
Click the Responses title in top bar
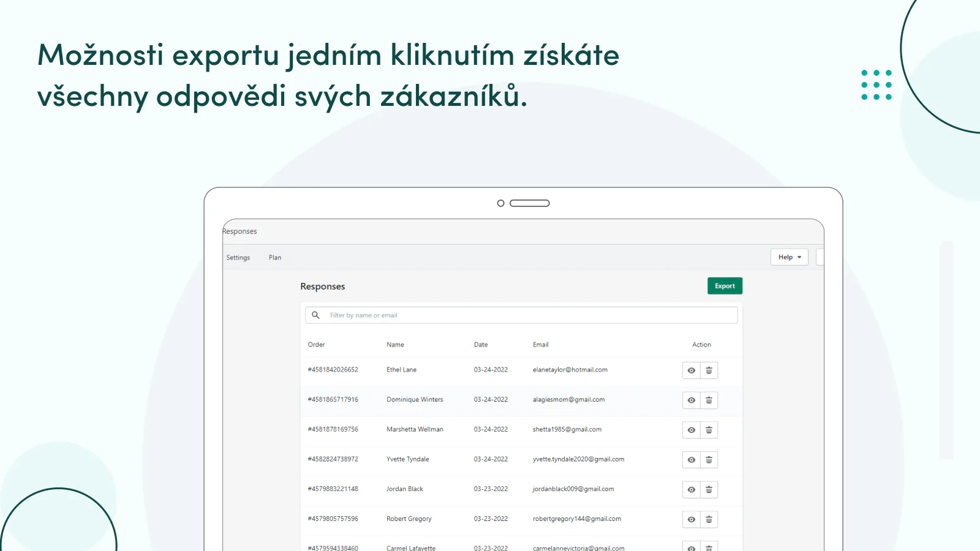click(239, 231)
